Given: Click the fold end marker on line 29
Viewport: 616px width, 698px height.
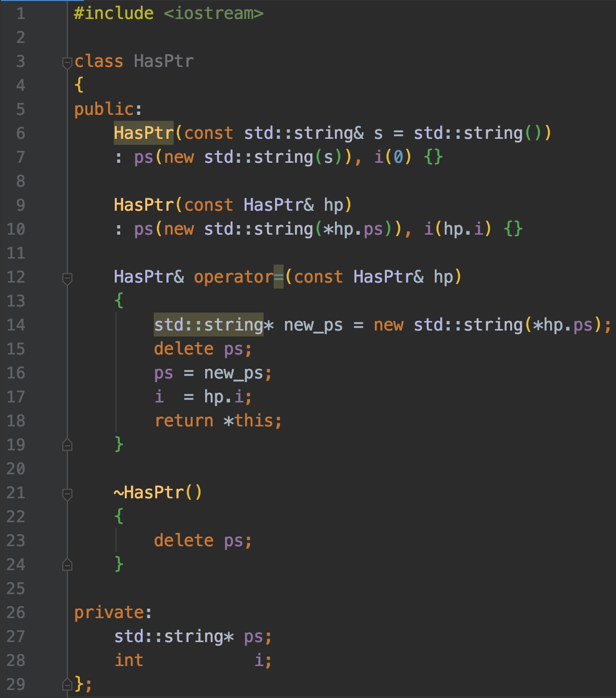Looking at the screenshot, I should [67, 685].
